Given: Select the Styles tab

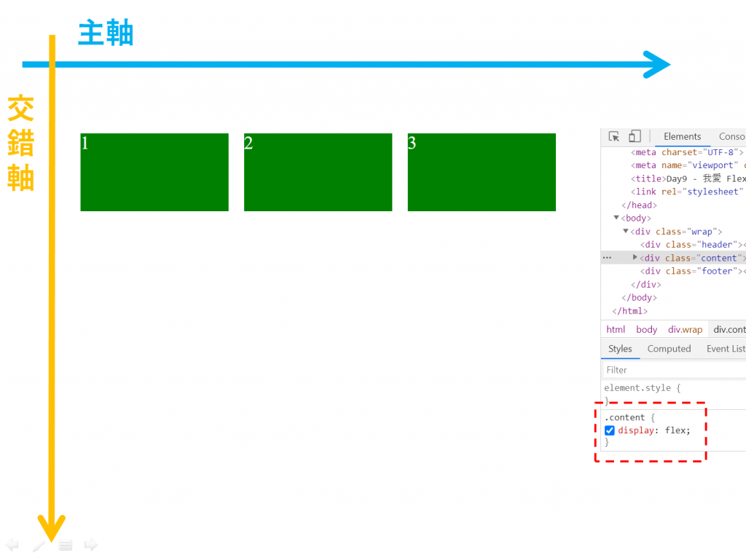Looking at the screenshot, I should point(620,349).
